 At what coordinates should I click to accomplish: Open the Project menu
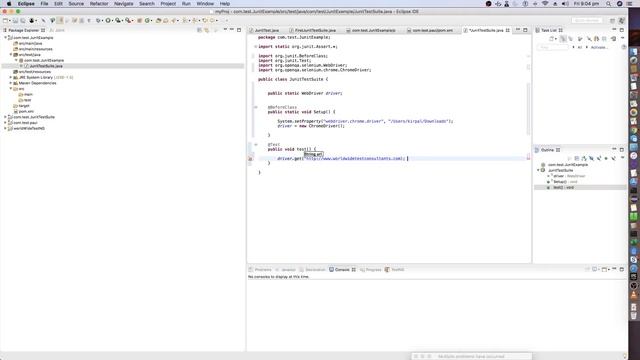pos(168,4)
